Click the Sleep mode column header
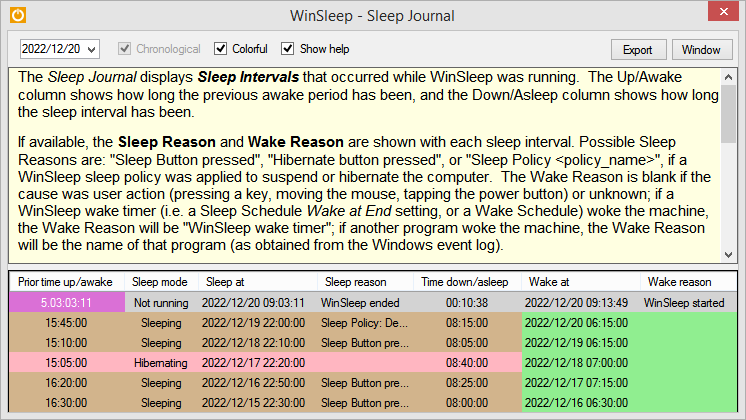 161,282
